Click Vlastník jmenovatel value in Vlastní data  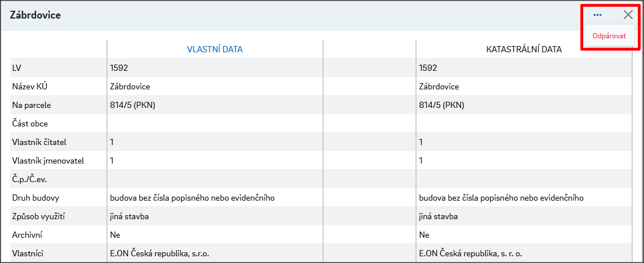pyautogui.click(x=112, y=161)
